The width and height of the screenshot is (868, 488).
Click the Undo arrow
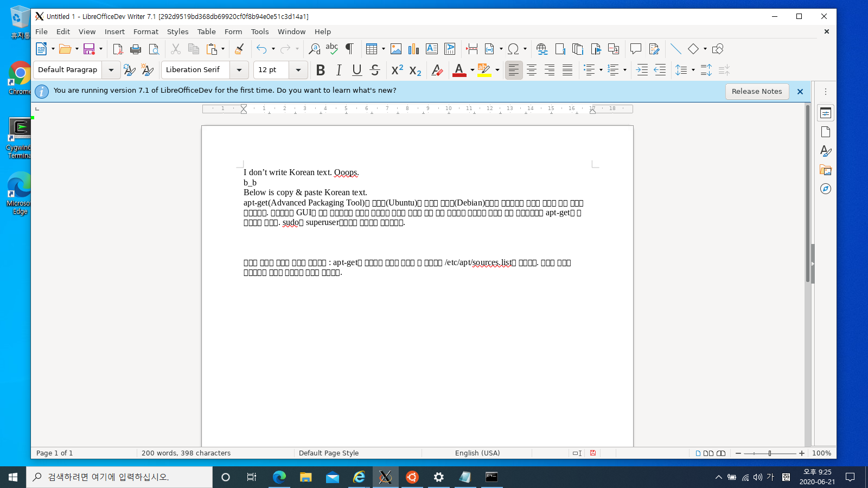point(261,49)
